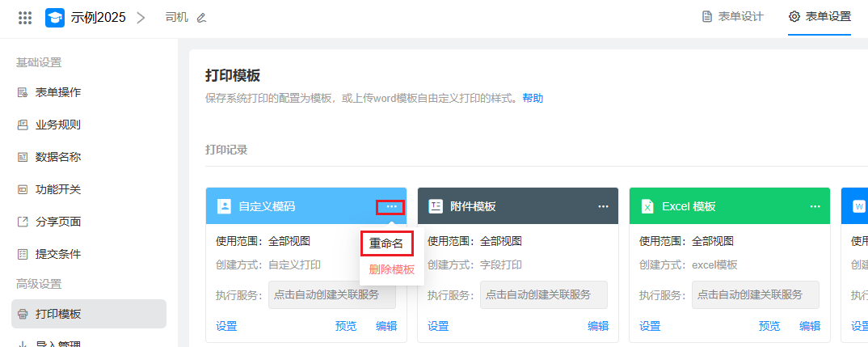Toggle the 自定义模码 three-dot menu
868x347 pixels.
(x=391, y=207)
